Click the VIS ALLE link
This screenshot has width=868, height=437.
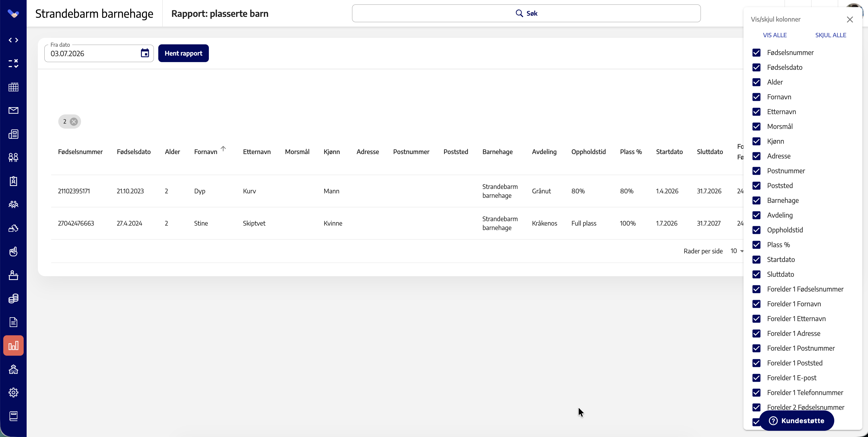775,35
